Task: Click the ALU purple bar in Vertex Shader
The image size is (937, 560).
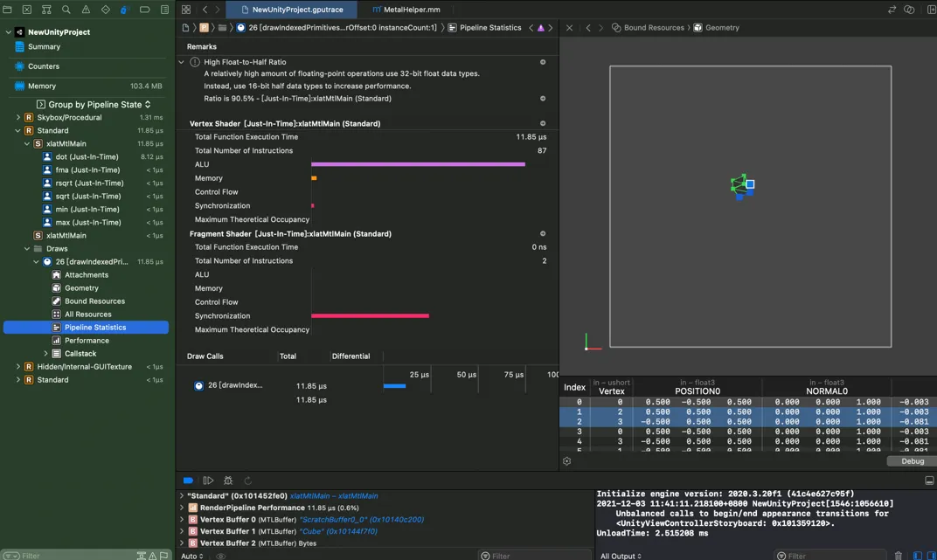Action: point(418,164)
